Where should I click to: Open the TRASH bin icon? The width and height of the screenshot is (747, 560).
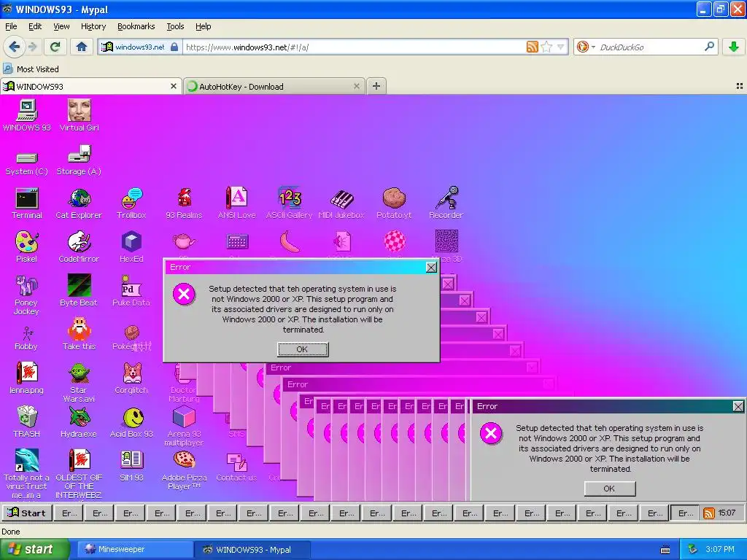pos(27,421)
